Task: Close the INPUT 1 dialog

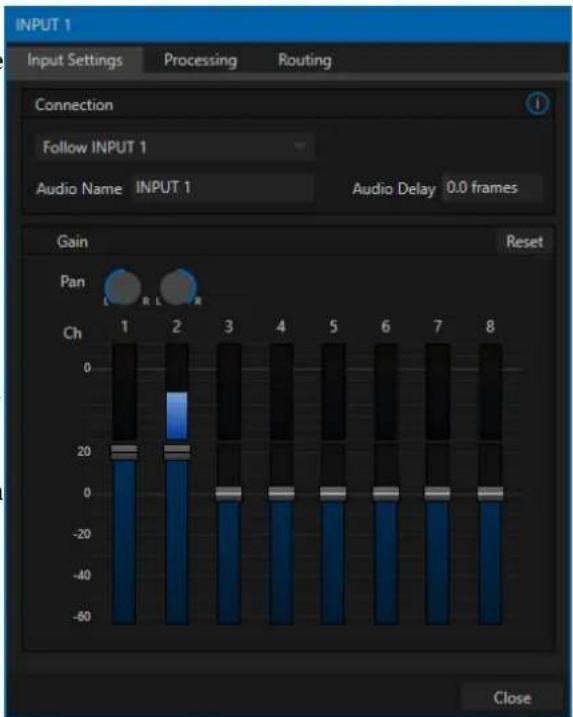Action: pyautogui.click(x=512, y=698)
